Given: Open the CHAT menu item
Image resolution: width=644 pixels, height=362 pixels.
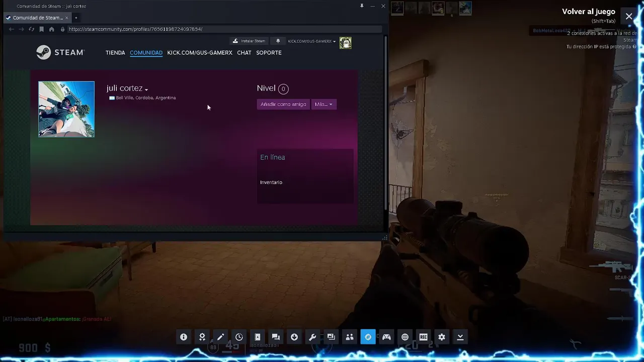Looking at the screenshot, I should click(244, 53).
